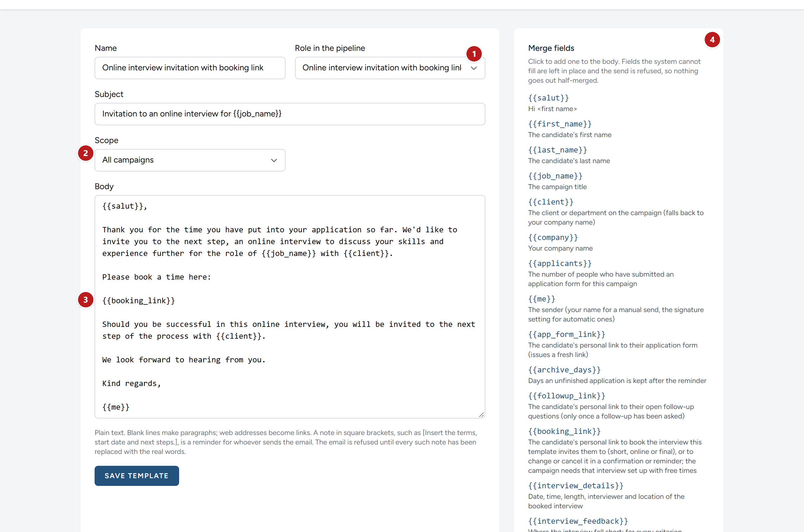This screenshot has height=532, width=804.
Task: Insert the {{company}} merge field
Action: click(553, 238)
